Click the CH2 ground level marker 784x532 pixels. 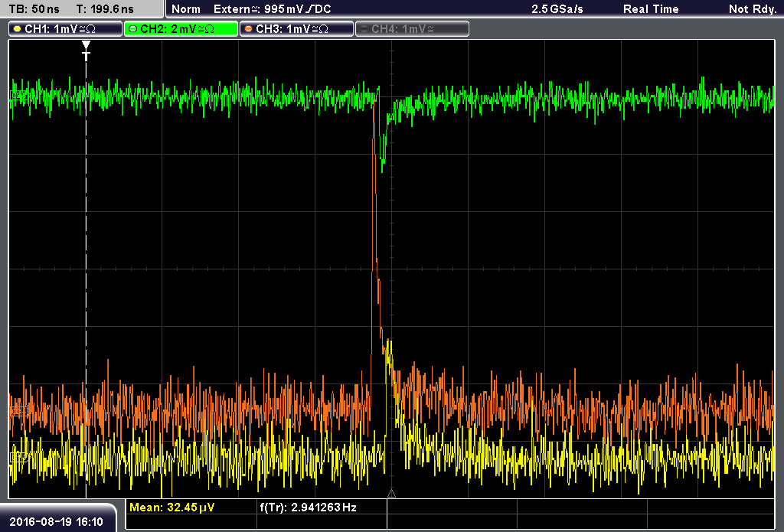(x=19, y=95)
